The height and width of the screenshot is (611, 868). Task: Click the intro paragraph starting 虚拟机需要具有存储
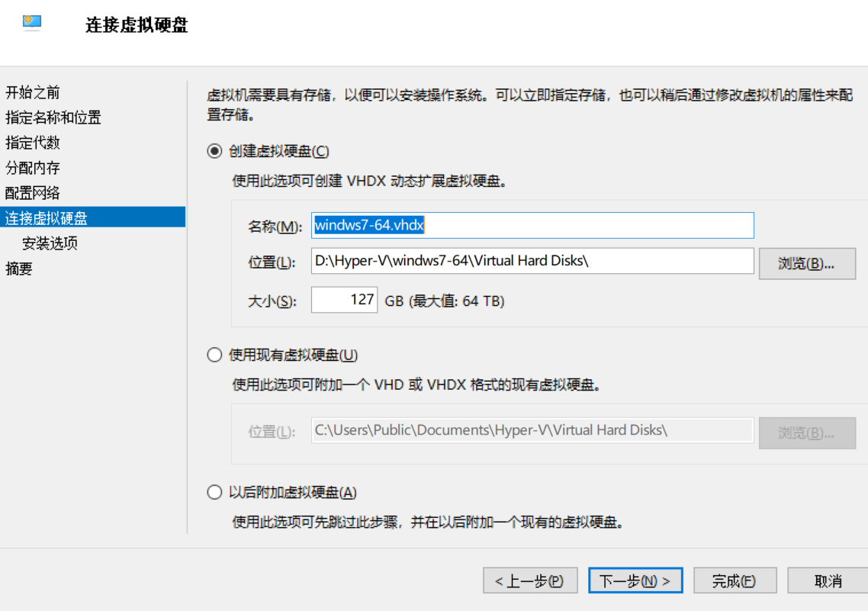[x=530, y=105]
